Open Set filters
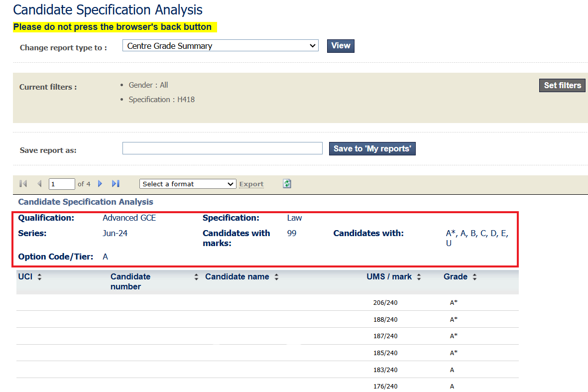Viewport: 588px width, 392px height. pos(562,85)
